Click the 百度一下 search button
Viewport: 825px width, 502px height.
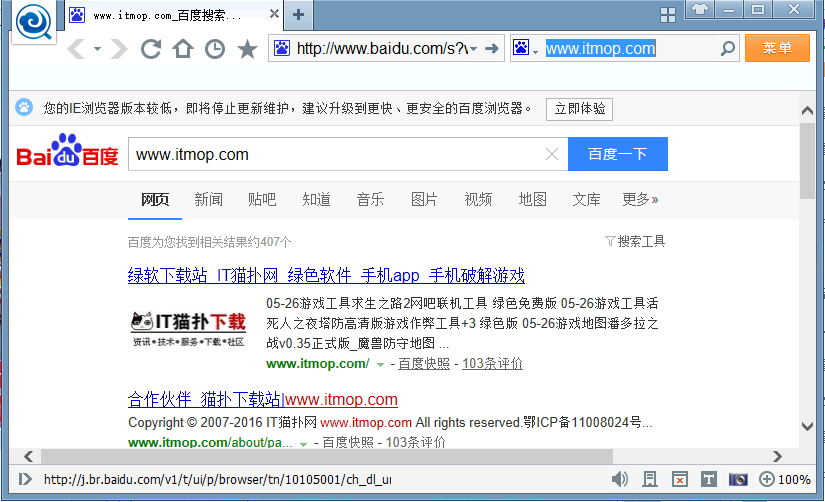(618, 154)
